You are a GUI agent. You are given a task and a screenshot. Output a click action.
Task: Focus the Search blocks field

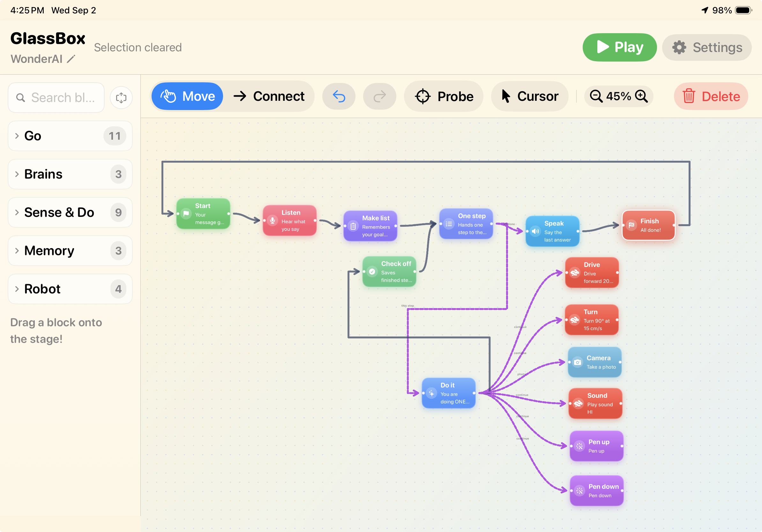coord(56,98)
